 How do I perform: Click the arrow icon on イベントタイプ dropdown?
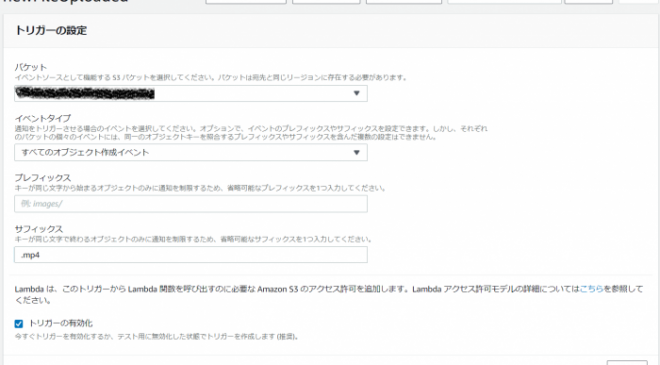357,152
